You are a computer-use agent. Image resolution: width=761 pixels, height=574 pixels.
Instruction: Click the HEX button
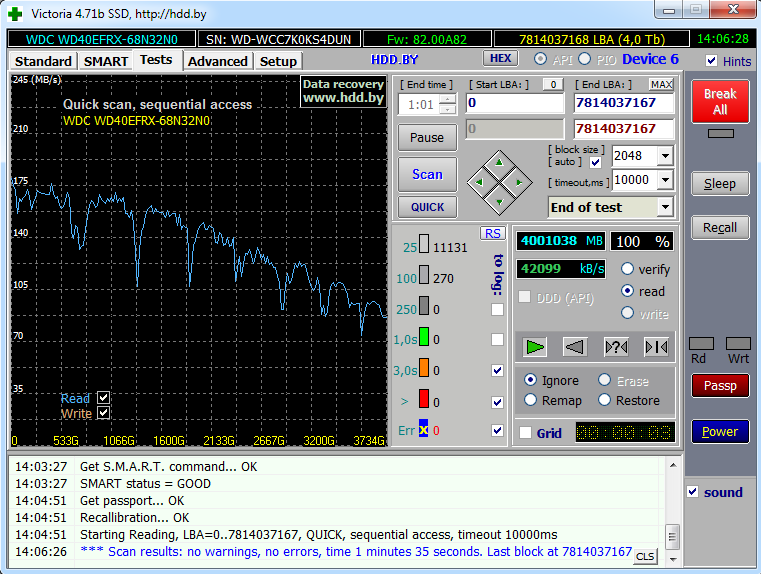[x=499, y=59]
